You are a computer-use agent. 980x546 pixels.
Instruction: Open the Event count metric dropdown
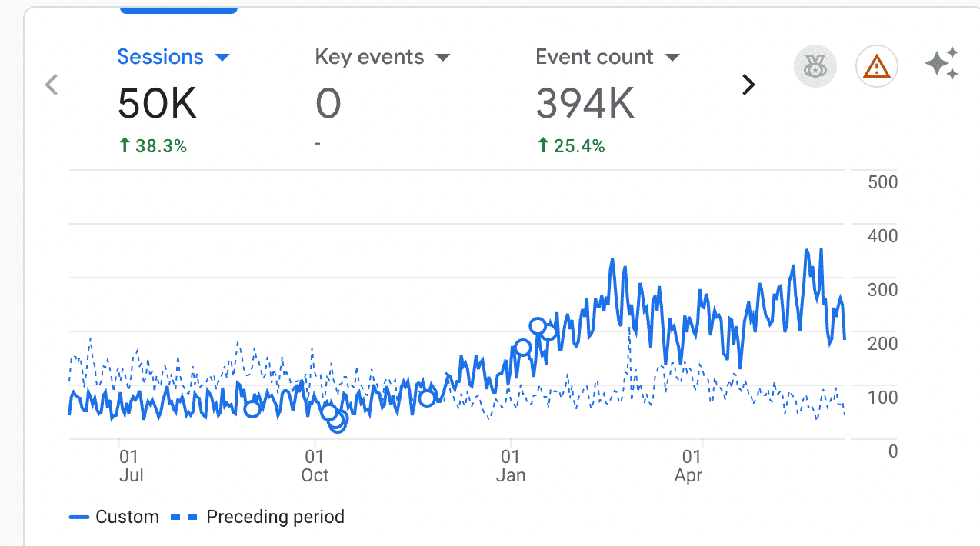[672, 58]
